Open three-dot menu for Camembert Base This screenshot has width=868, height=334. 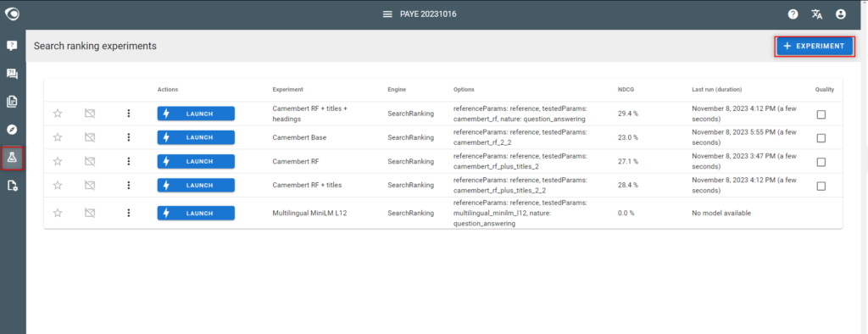129,137
